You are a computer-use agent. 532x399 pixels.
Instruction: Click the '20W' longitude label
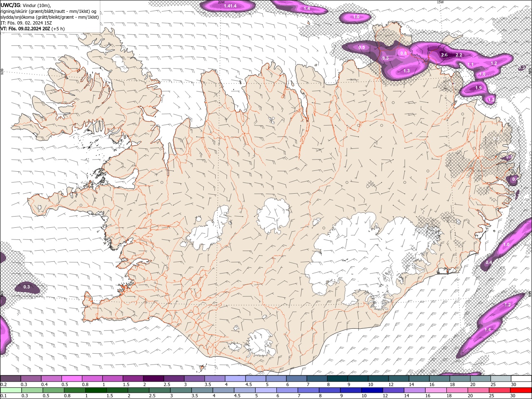[x=221, y=2]
